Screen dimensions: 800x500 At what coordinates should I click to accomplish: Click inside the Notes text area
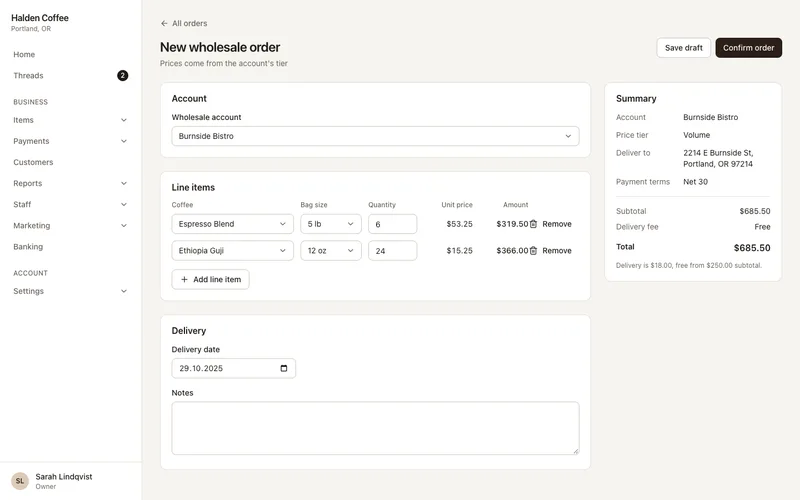(375, 428)
